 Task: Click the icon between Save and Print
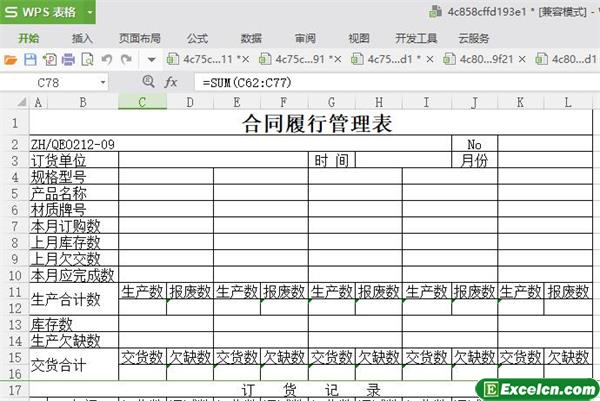[50, 60]
